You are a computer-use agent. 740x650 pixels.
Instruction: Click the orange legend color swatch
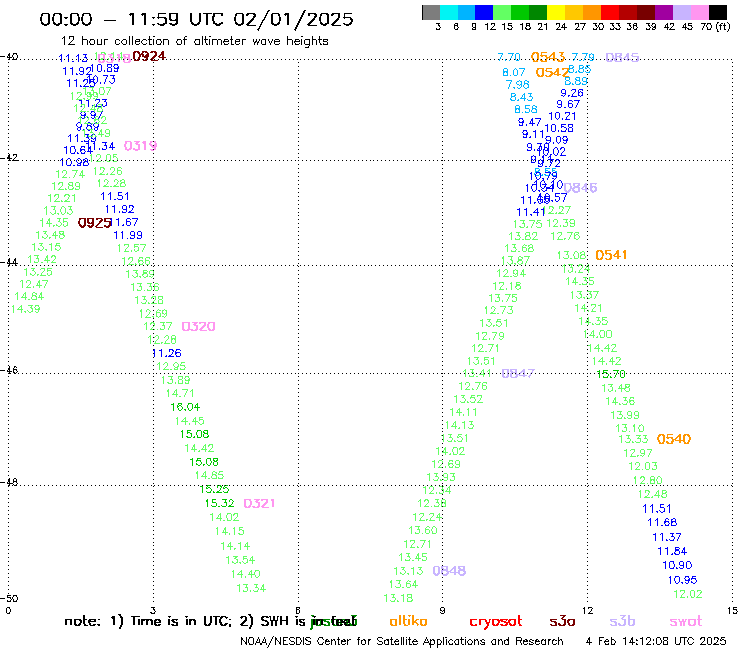tap(592, 12)
